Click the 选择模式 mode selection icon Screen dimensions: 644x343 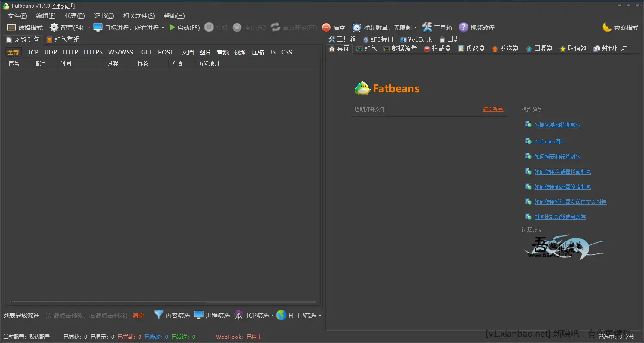(x=12, y=27)
